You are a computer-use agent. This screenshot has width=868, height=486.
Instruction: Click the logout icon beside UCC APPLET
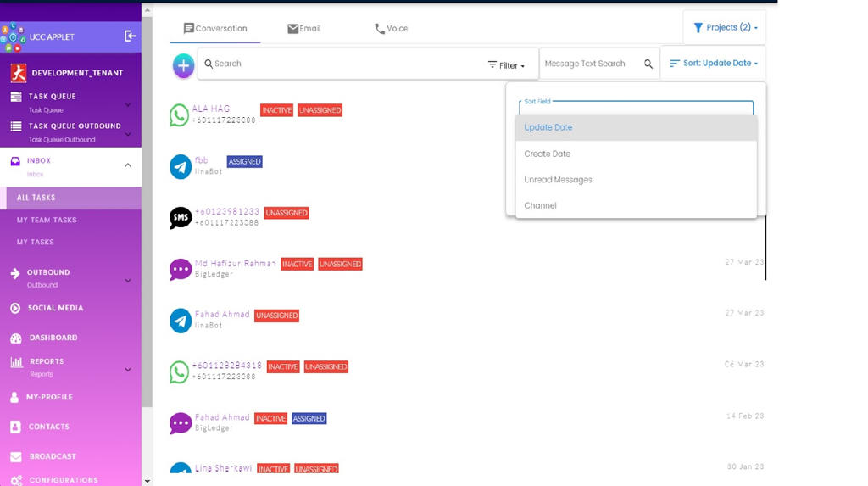click(130, 36)
